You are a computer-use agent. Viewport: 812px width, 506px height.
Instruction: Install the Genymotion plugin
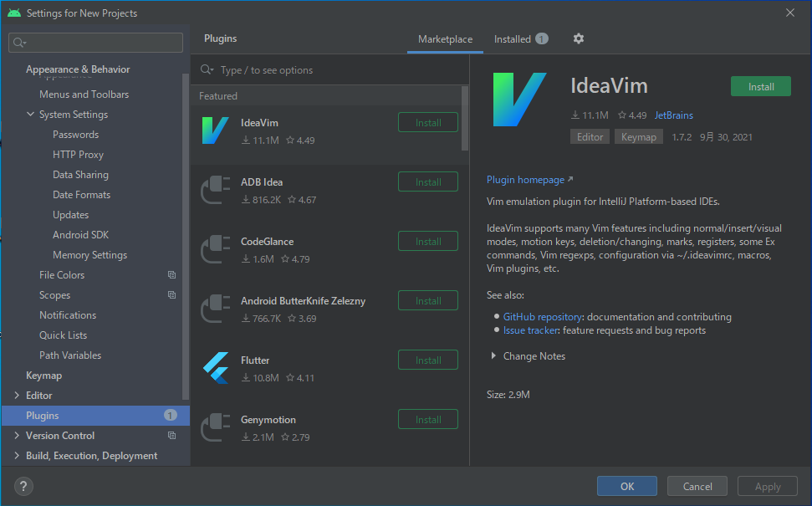[x=428, y=420]
